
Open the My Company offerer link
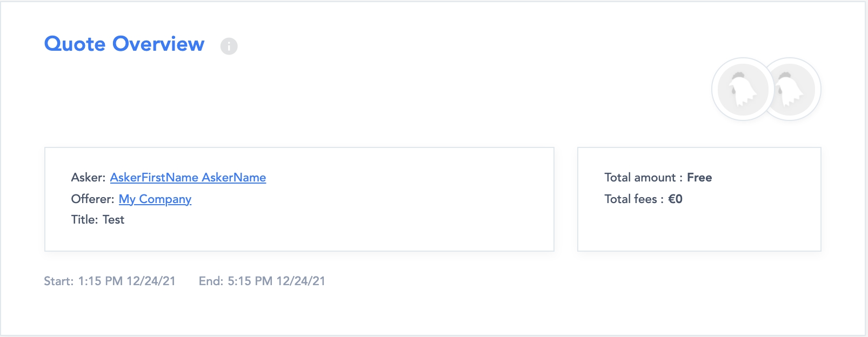tap(155, 199)
